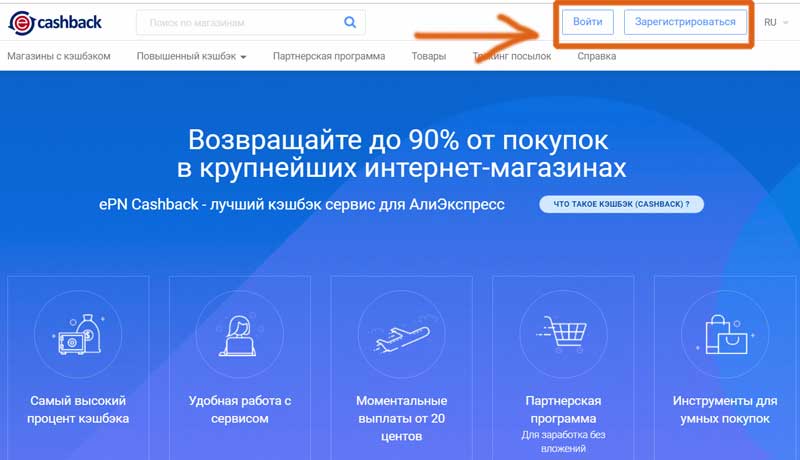Open the RU language dropdown

(x=776, y=22)
